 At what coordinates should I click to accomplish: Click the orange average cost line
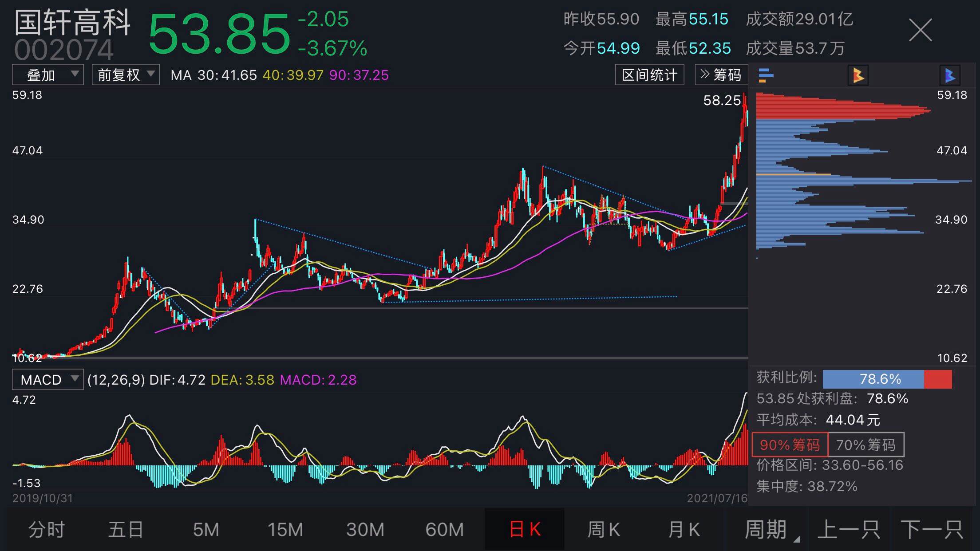pos(793,174)
